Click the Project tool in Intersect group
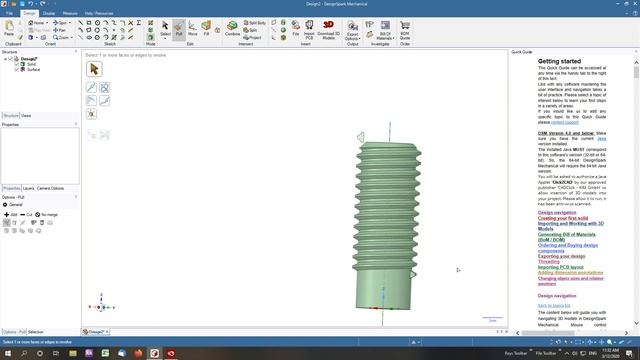Screen dimensions: 640x360 [252, 38]
